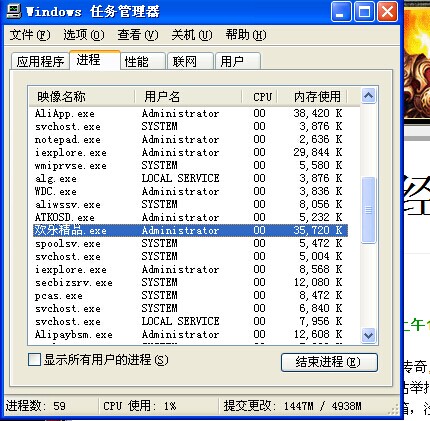
Task: Enable 显示所有用户的进程 checkbox
Action: pyautogui.click(x=34, y=360)
